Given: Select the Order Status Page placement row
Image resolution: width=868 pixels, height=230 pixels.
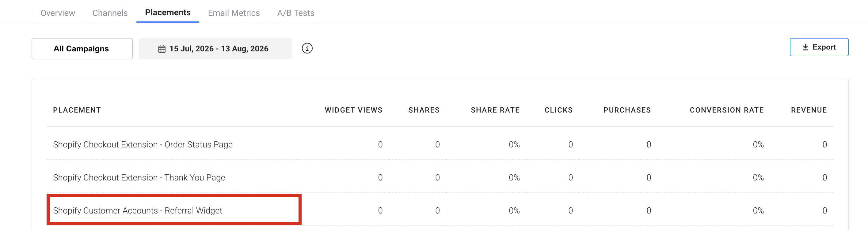Looking at the screenshot, I should coord(440,144).
